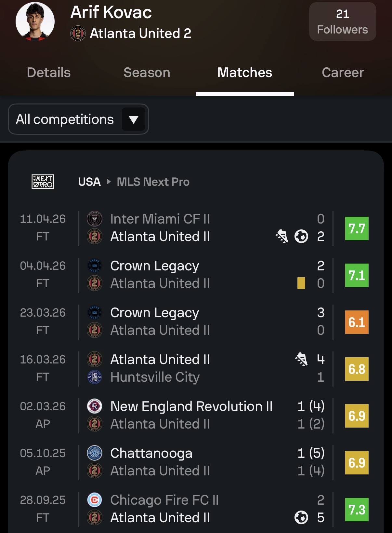Open the All competitions dropdown
Image resolution: width=392 pixels, height=533 pixels.
65,119
